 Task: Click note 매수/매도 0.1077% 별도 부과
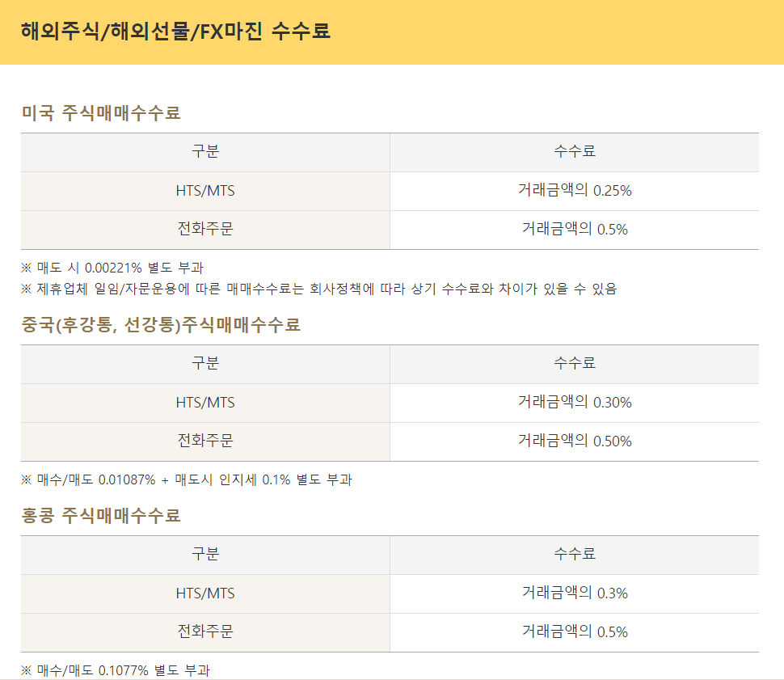coord(116,670)
